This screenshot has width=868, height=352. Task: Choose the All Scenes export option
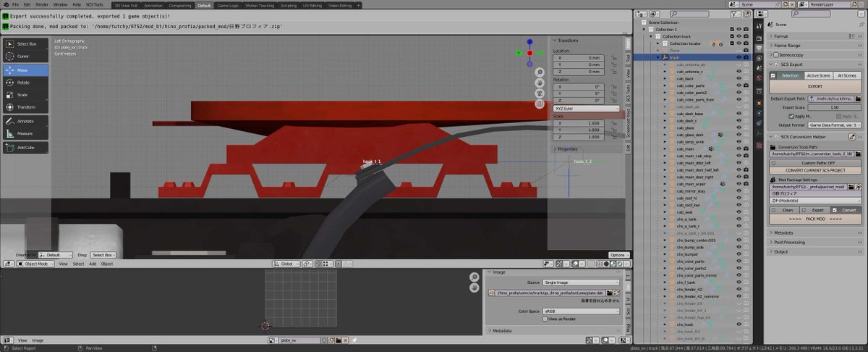point(847,75)
